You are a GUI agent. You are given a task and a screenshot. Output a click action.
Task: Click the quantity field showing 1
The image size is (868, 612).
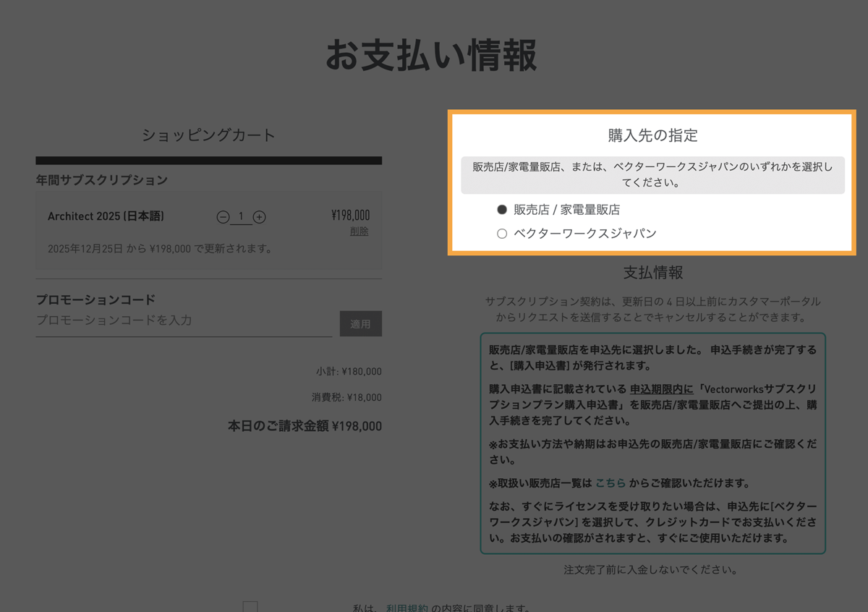(242, 216)
